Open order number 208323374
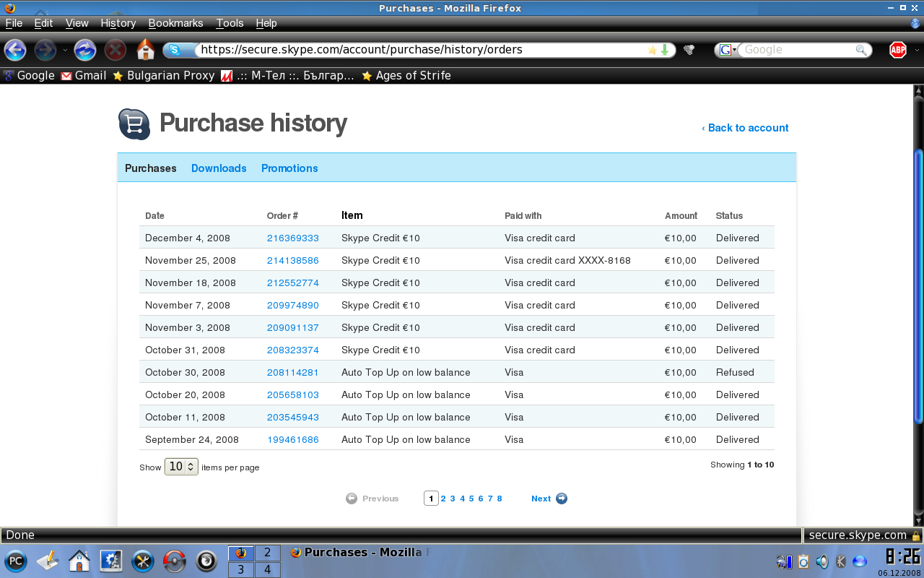Screen dimensions: 924x578 (292, 350)
